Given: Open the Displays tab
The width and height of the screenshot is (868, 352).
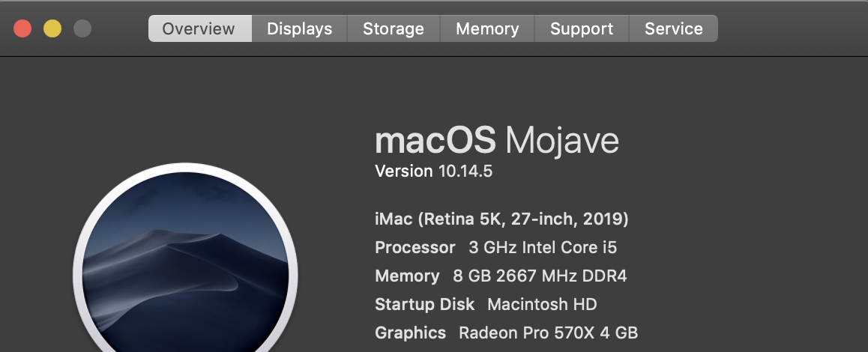Looking at the screenshot, I should [x=299, y=29].
